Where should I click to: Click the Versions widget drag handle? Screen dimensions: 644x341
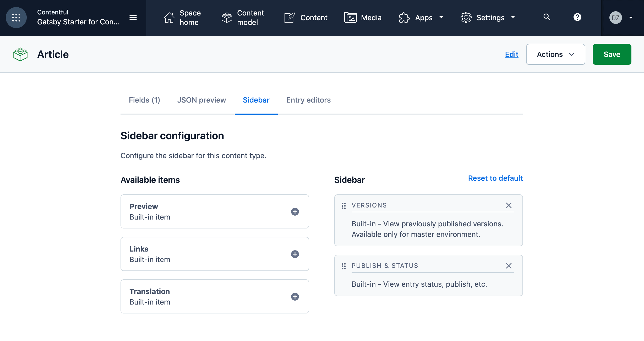343,206
